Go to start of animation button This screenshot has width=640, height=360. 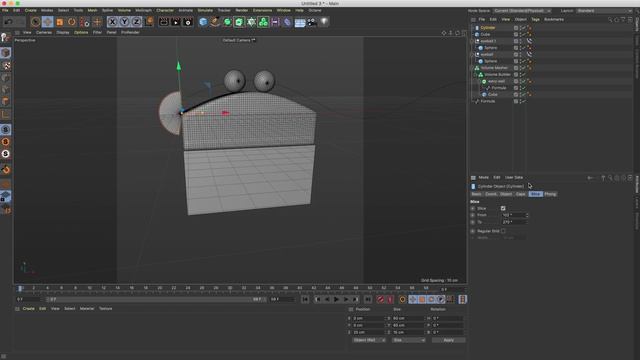pyautogui.click(x=305, y=300)
